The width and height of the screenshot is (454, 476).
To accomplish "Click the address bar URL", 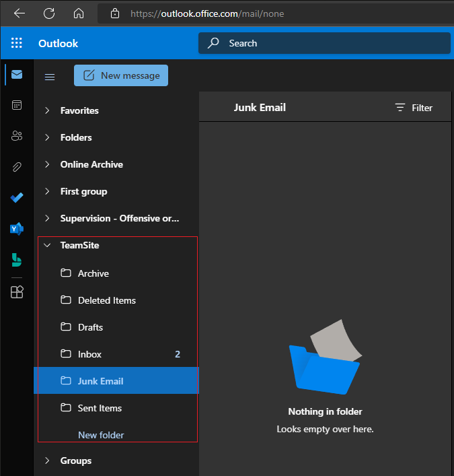I will pyautogui.click(x=207, y=13).
